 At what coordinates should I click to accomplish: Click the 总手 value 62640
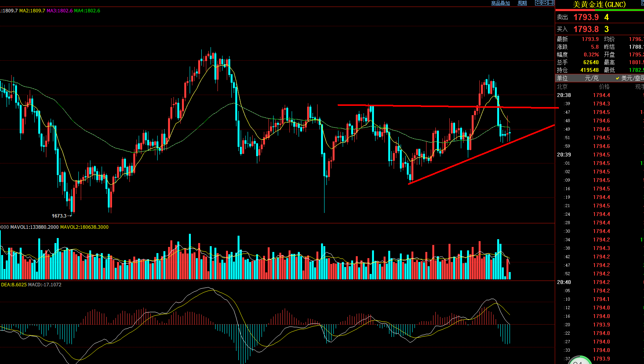point(591,62)
